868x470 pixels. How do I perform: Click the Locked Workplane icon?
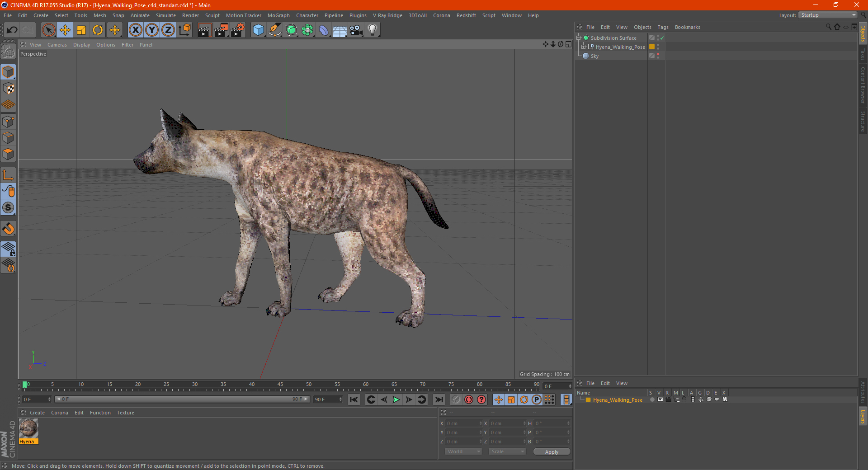click(x=8, y=249)
